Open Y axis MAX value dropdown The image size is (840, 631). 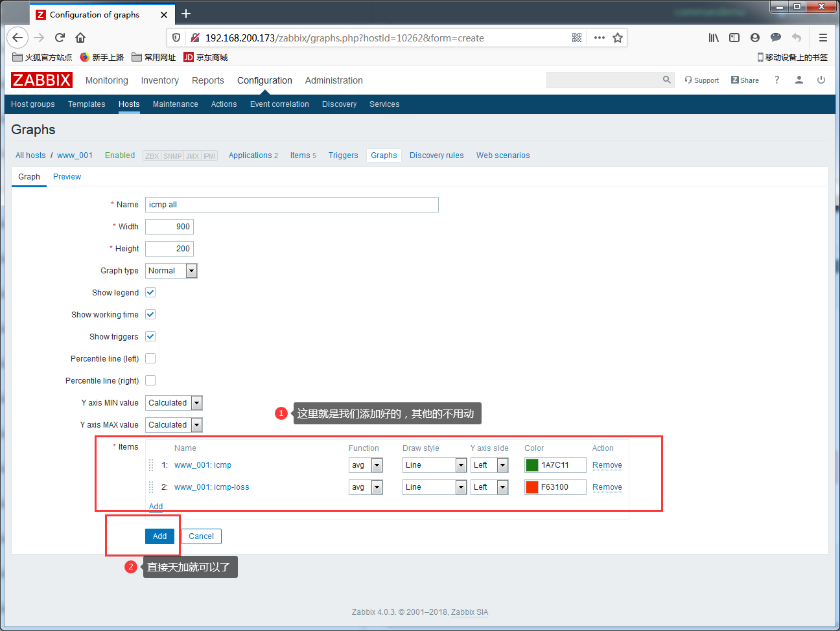(174, 425)
